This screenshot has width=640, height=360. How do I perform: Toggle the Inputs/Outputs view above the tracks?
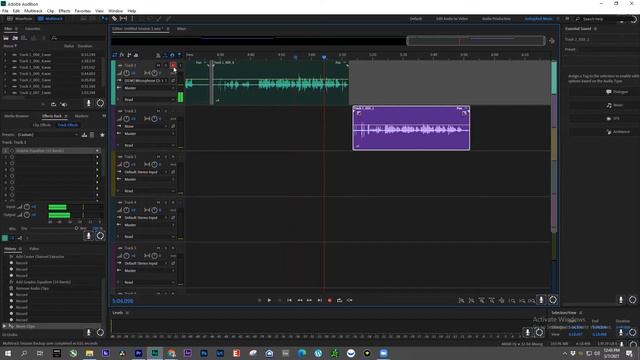coord(115,55)
